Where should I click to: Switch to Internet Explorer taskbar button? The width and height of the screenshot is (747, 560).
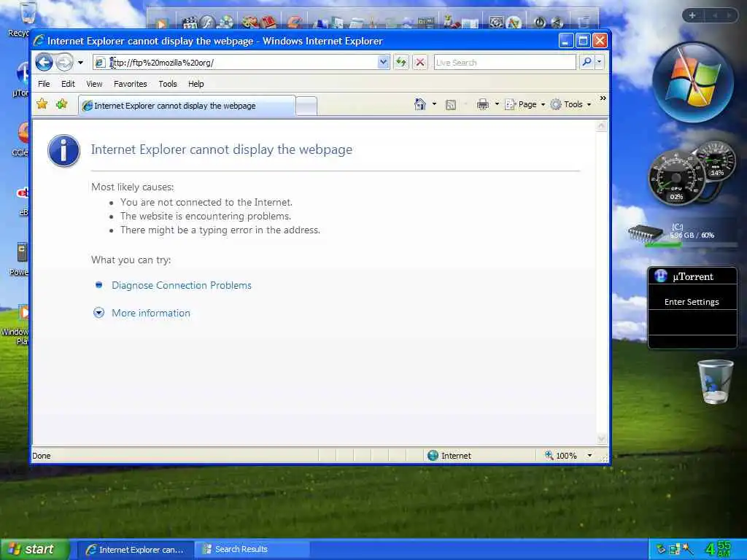[136, 550]
